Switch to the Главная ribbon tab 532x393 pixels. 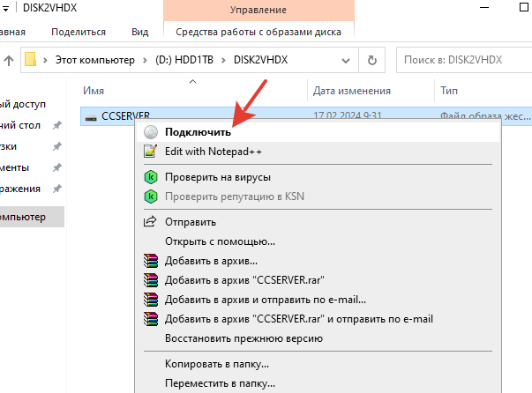pos(12,32)
